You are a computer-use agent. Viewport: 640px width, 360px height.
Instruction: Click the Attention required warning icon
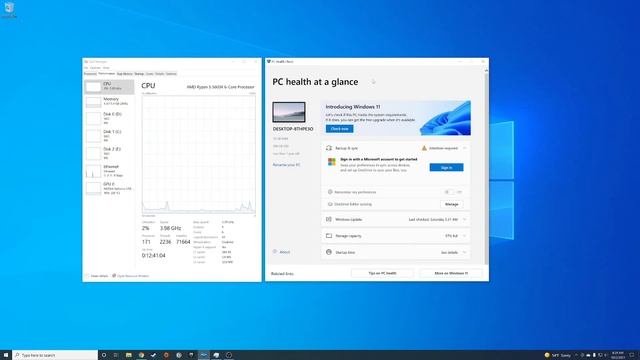[x=424, y=148]
